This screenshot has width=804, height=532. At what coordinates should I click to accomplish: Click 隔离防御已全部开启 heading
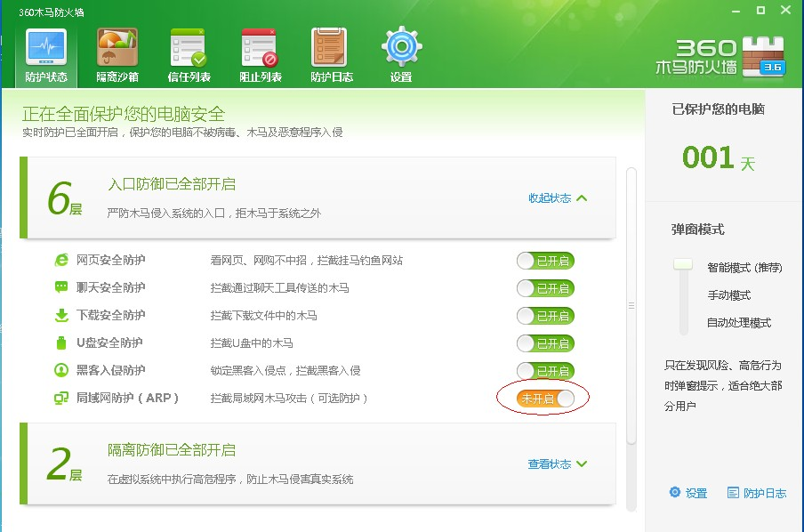(x=172, y=450)
